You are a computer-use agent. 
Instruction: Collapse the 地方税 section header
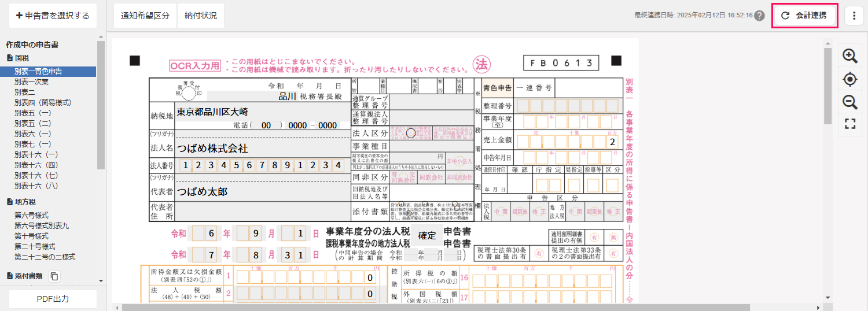pos(21,202)
